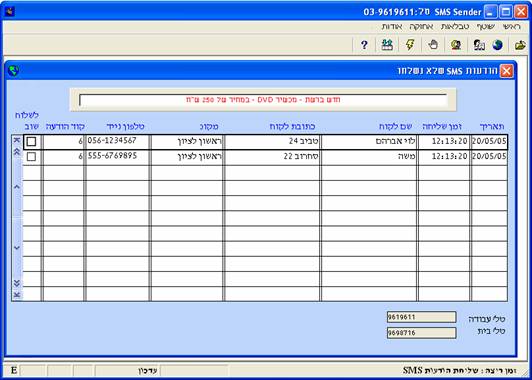This screenshot has width=532, height=380.
Task: Click the people toolbar icon beside the globe
Action: click(x=479, y=45)
